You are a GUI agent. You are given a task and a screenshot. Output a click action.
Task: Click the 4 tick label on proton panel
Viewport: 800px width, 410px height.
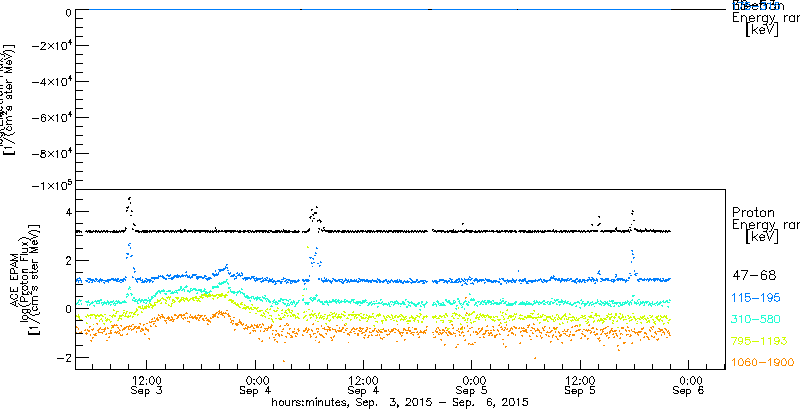coord(67,212)
